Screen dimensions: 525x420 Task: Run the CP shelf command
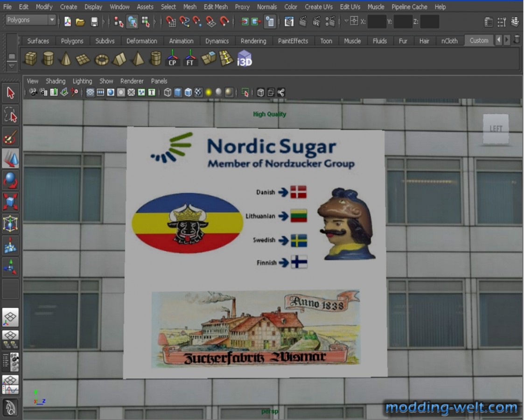[x=172, y=58]
